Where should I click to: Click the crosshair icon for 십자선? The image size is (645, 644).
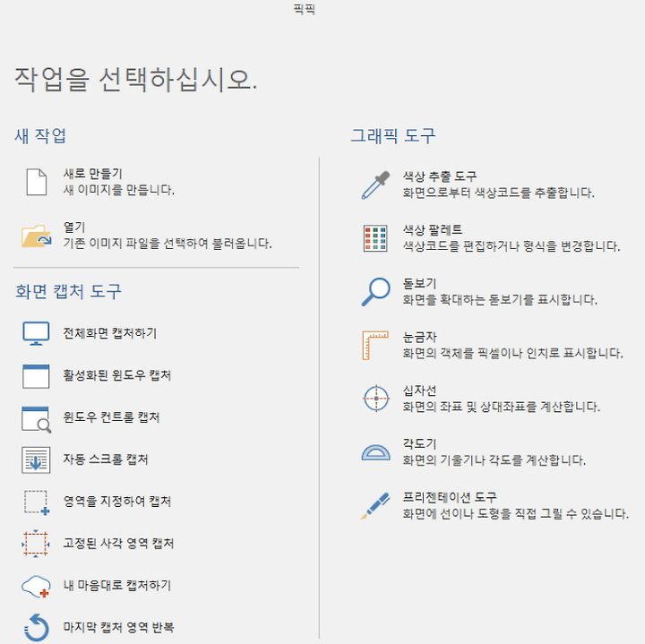pos(376,399)
